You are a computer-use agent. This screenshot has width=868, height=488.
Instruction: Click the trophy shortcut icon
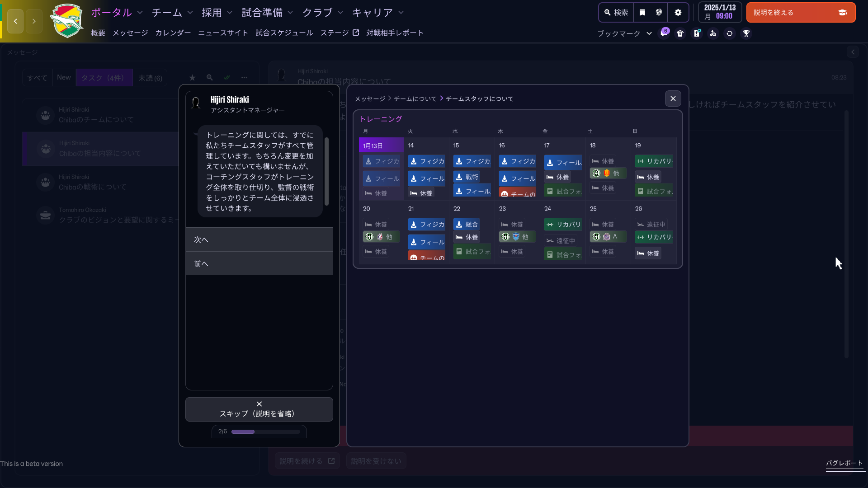point(746,33)
